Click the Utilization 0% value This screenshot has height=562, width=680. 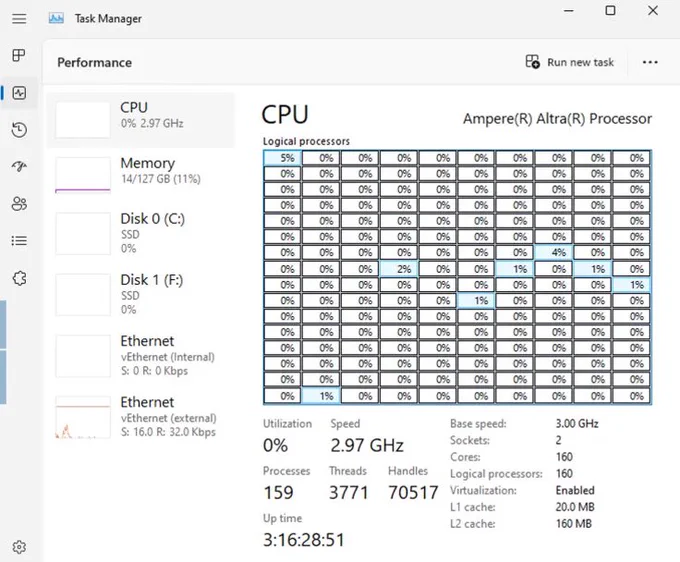pos(275,445)
